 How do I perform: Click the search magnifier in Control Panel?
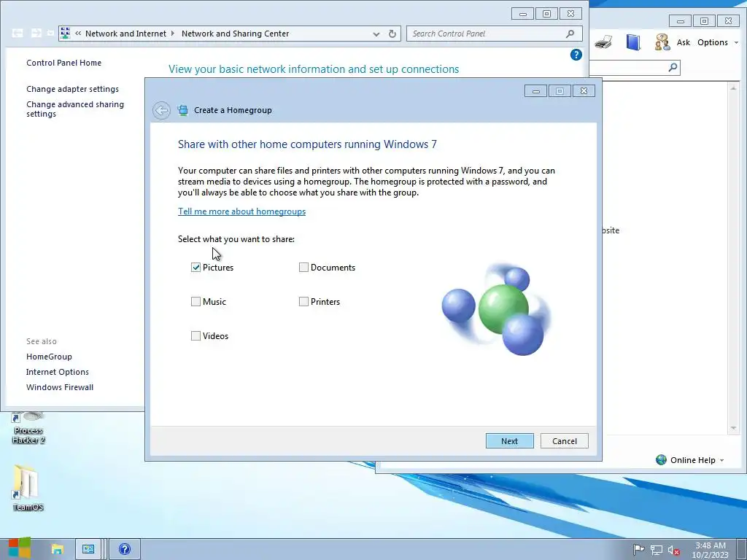tap(570, 34)
